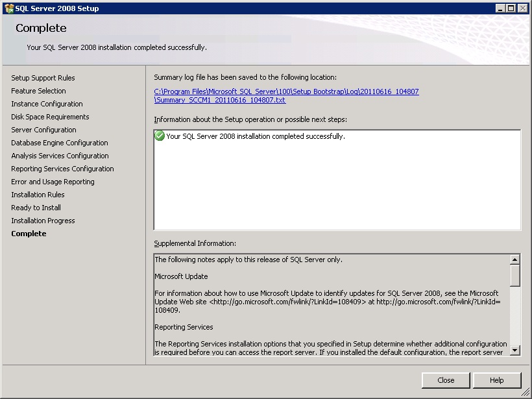
Task: Select the Installation Rules step
Action: coord(38,195)
